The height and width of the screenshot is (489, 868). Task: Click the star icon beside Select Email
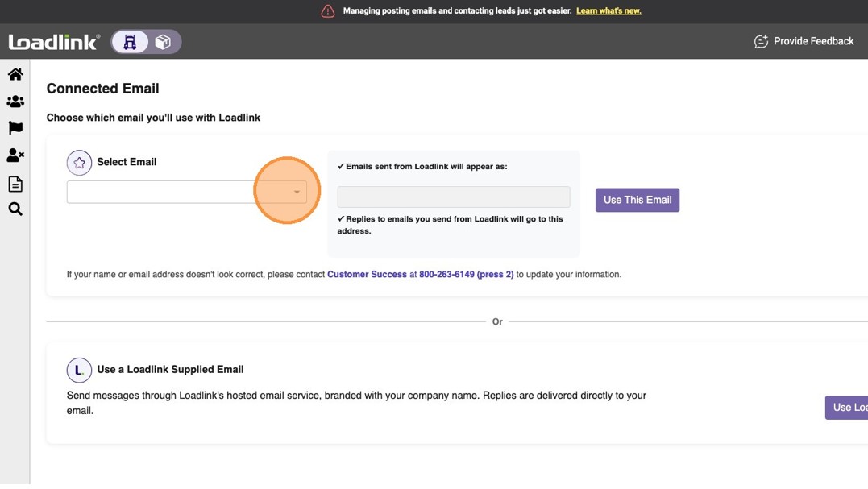(x=79, y=163)
